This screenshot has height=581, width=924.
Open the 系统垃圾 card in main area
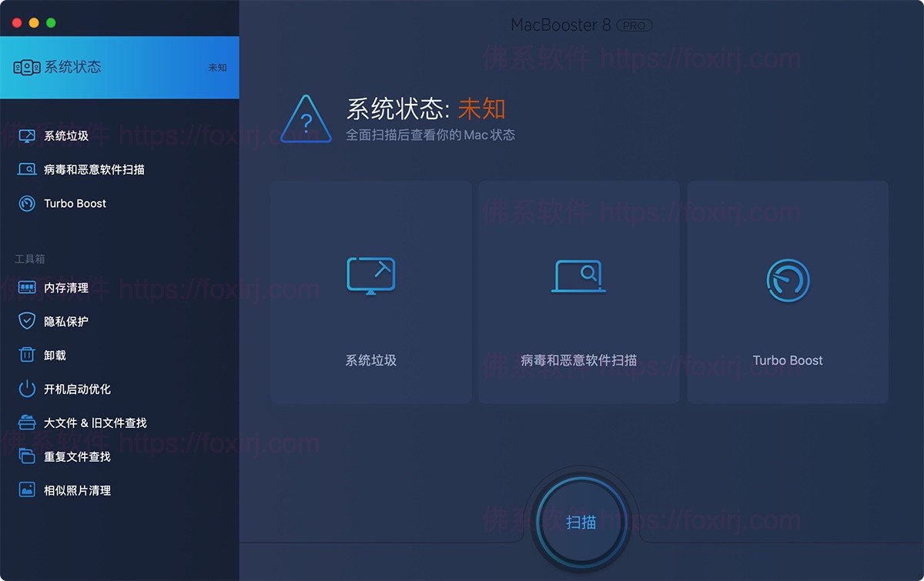tap(370, 292)
